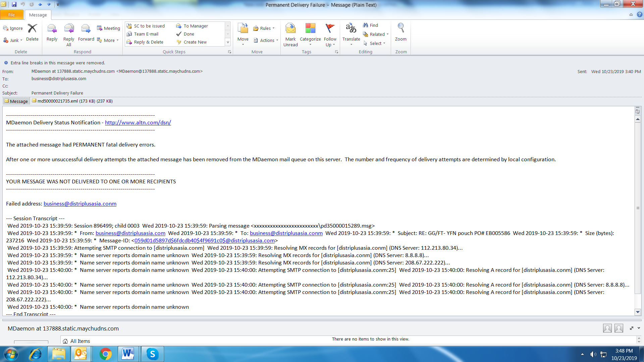Open the Quick Steps dialog launcher

tap(230, 52)
